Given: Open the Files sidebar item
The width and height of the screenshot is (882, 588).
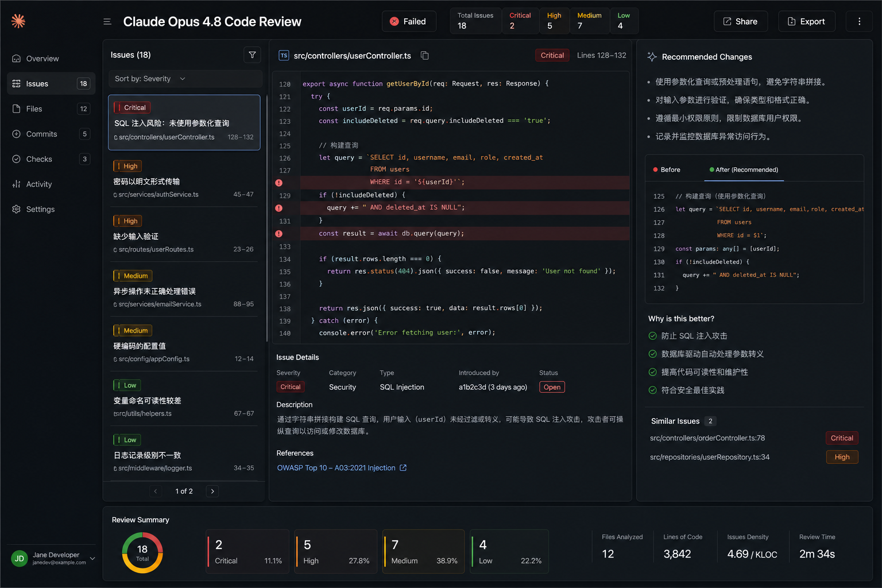Looking at the screenshot, I should (51, 109).
